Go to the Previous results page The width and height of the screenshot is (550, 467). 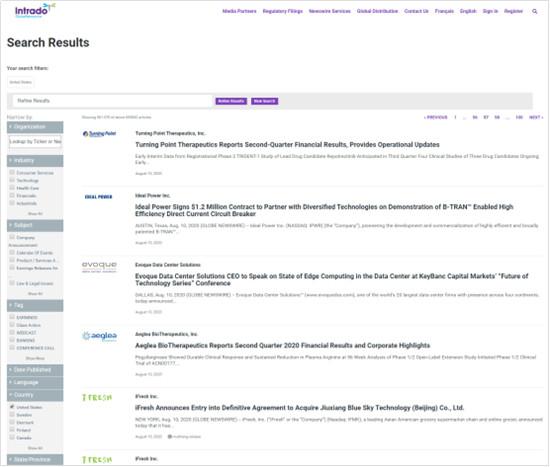pos(436,117)
